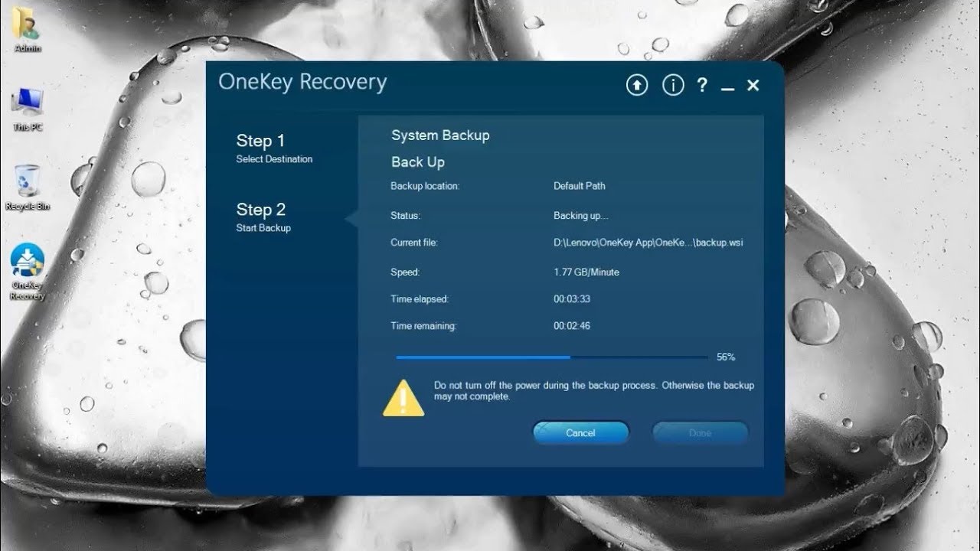This screenshot has height=551, width=980.
Task: Click the OneKey Recovery window title
Action: 302,82
